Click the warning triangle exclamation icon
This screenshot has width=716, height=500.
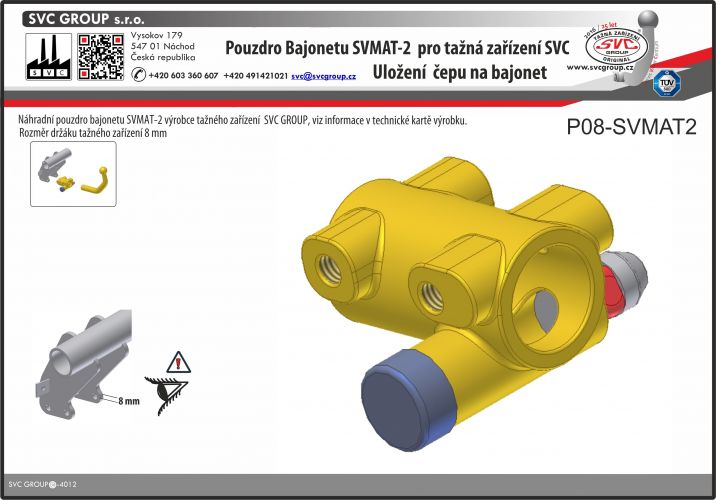coord(179,363)
